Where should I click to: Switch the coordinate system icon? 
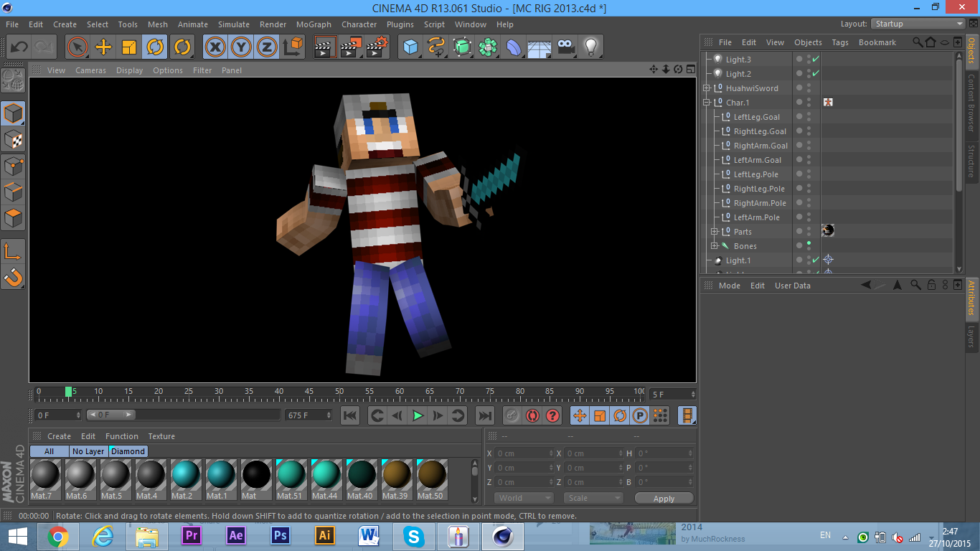pyautogui.click(x=293, y=47)
